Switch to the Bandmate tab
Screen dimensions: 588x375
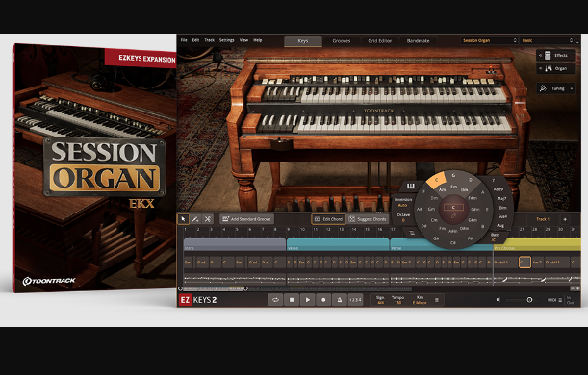[418, 41]
